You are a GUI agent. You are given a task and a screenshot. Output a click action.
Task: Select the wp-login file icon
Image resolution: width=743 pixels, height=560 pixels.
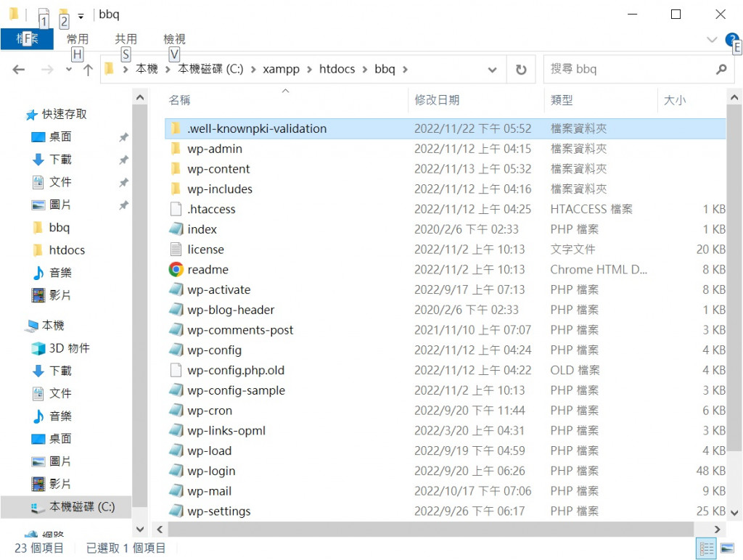point(176,471)
